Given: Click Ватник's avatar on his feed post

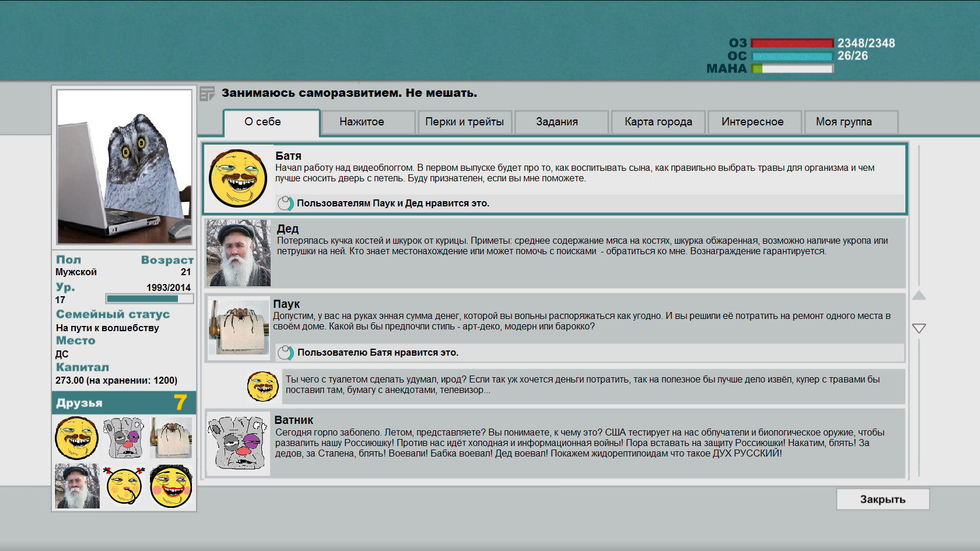Looking at the screenshot, I should point(238,443).
